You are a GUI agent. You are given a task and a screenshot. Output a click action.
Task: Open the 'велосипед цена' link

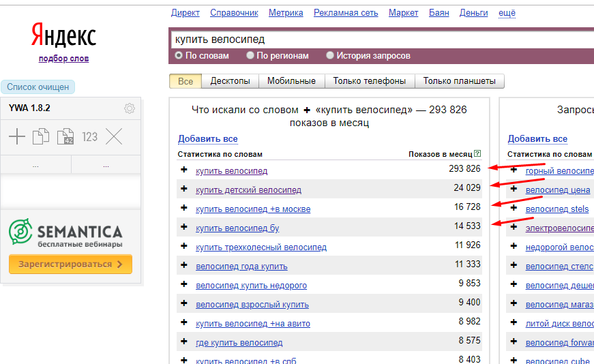tap(558, 190)
